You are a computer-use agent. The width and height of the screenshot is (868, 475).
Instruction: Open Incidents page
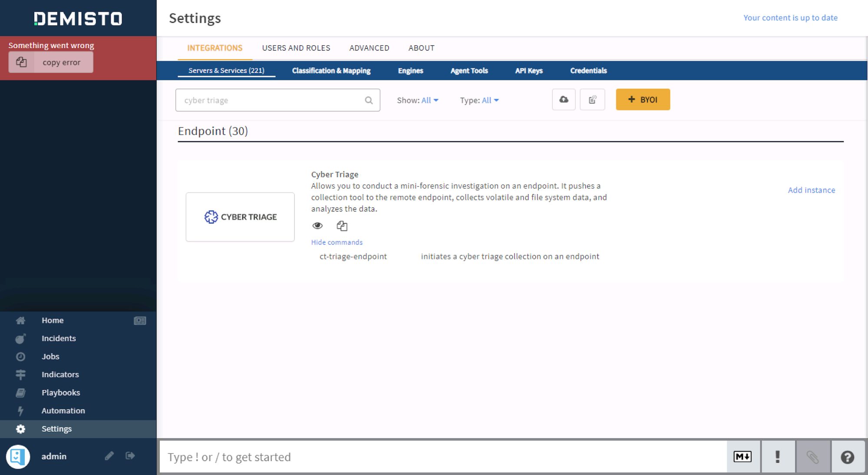[x=59, y=338]
